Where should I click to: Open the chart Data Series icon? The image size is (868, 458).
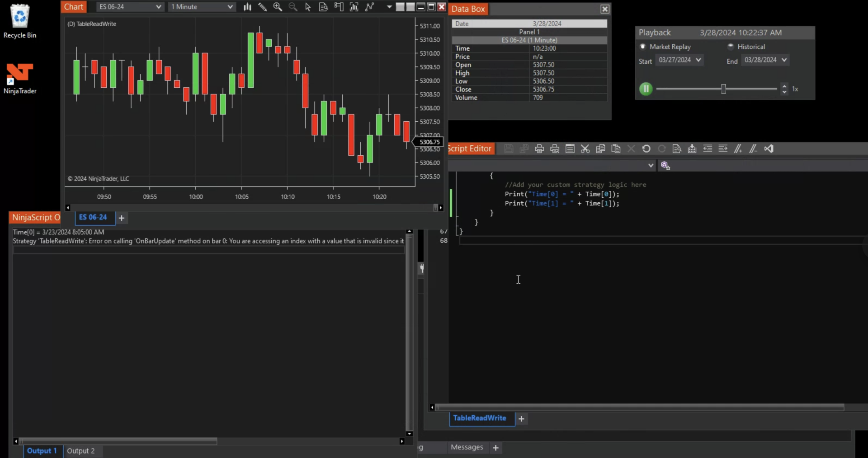point(323,7)
